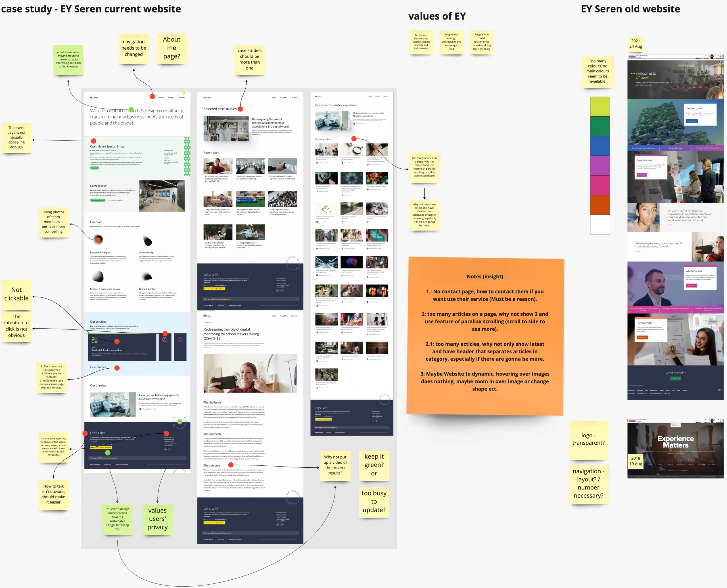The image size is (727, 588).
Task: Click the 'Product & Experience Design' blob icon
Action: tap(98, 276)
